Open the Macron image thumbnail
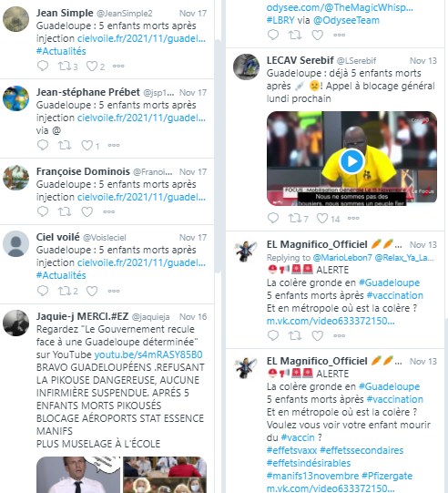 (x=78, y=475)
